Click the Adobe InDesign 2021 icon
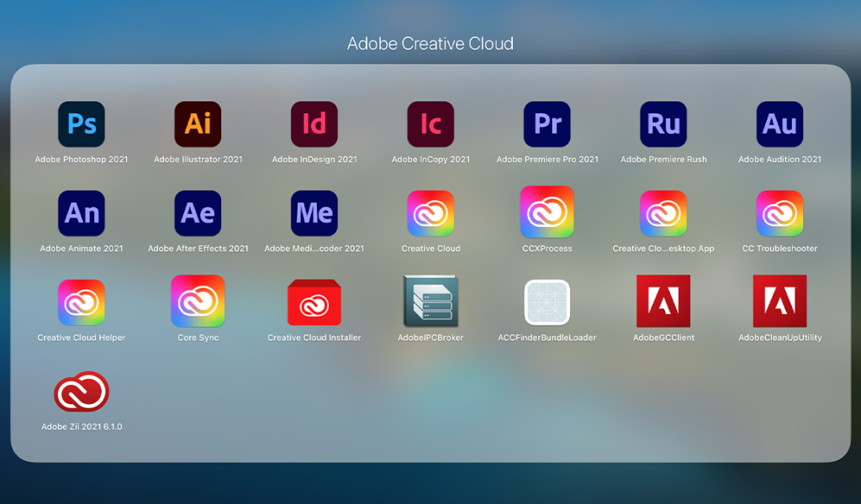861x504 pixels. pos(314,124)
